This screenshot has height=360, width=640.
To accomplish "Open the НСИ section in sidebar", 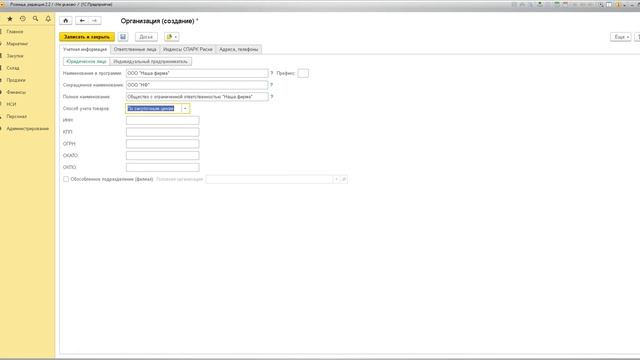I will (x=11, y=104).
